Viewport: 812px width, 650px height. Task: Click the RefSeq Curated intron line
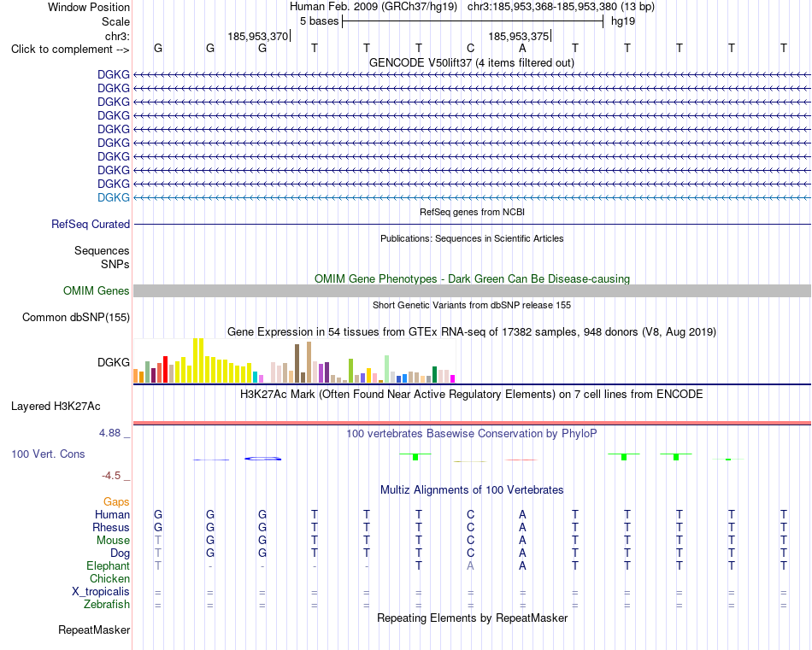[x=473, y=224]
